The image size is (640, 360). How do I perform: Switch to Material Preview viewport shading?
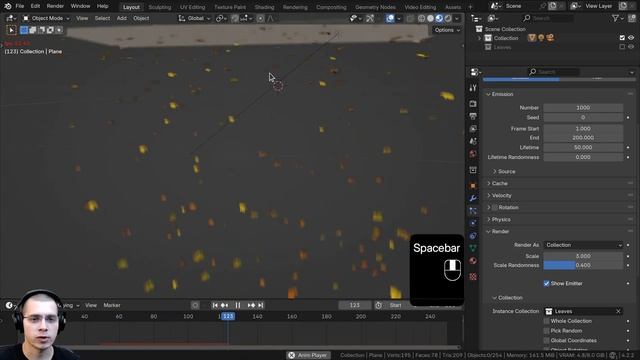(439, 18)
